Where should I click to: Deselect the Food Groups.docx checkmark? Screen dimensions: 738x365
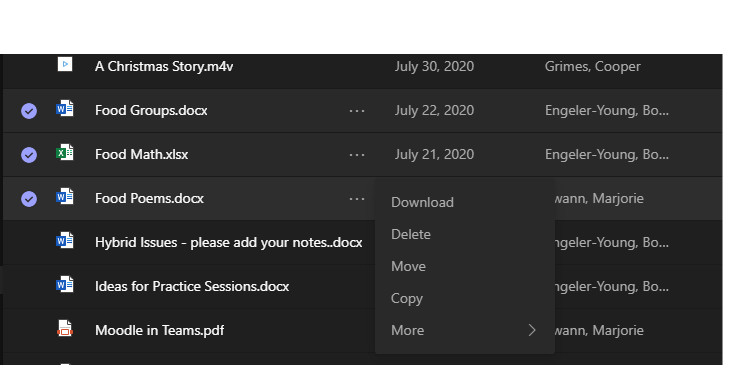click(x=29, y=111)
